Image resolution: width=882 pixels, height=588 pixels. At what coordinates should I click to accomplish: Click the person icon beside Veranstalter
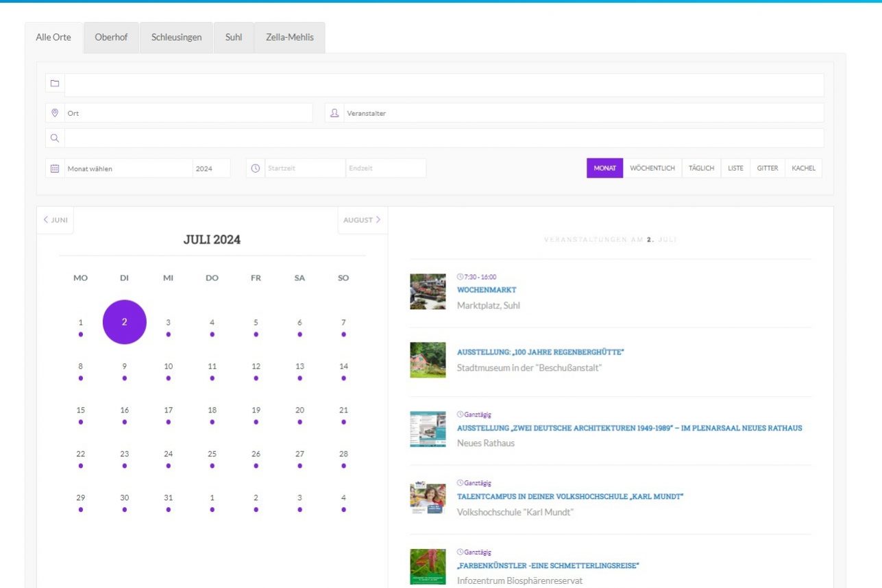[x=334, y=113]
